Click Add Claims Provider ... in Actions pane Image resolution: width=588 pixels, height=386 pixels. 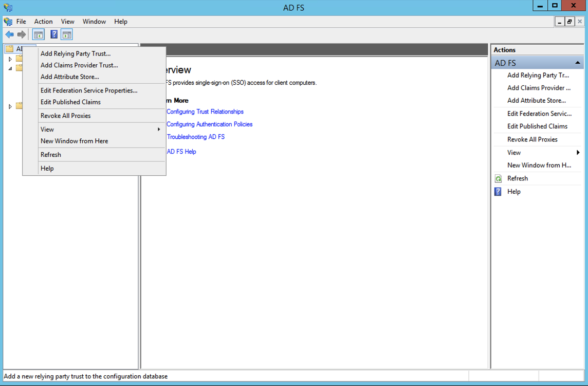point(539,88)
